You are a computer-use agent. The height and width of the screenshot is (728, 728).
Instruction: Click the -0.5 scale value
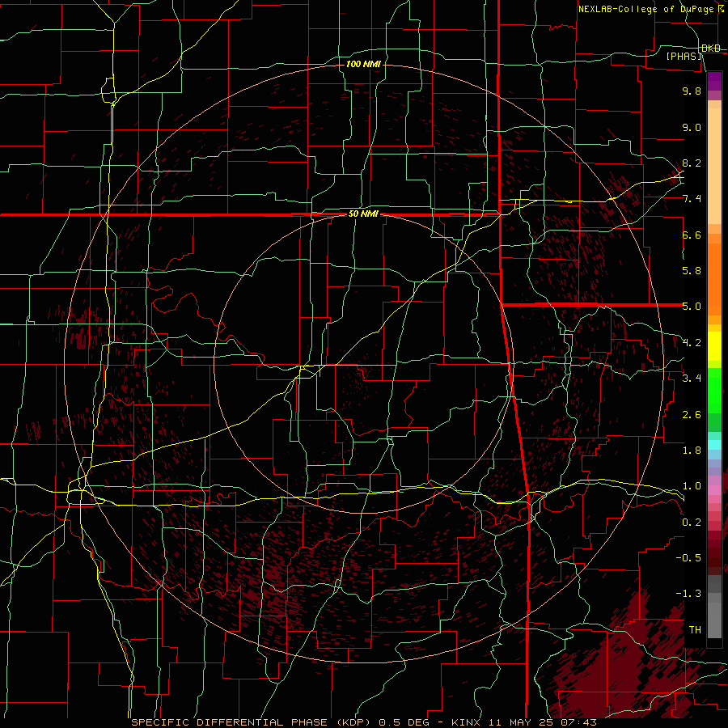click(688, 558)
